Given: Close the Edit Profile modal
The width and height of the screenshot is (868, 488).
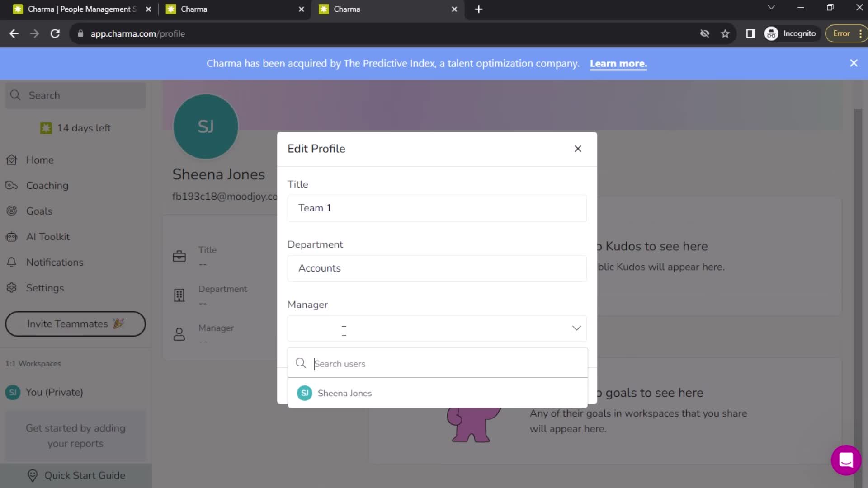Looking at the screenshot, I should click(577, 148).
